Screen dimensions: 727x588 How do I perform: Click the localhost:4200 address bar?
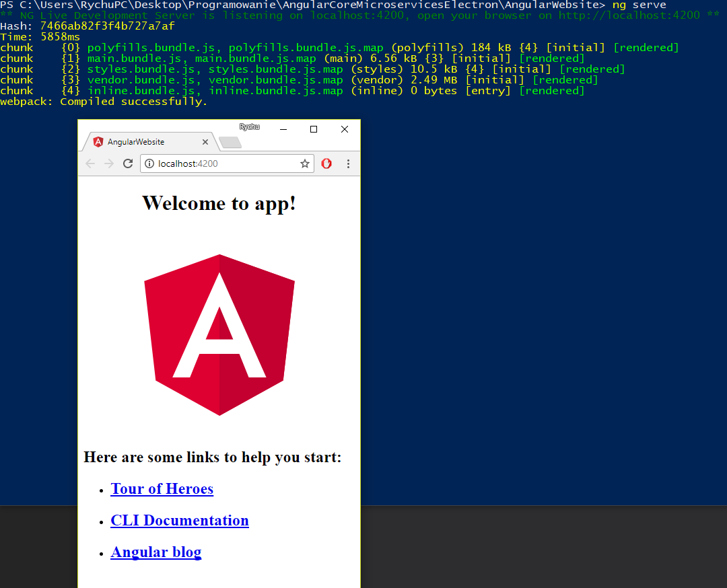point(222,163)
